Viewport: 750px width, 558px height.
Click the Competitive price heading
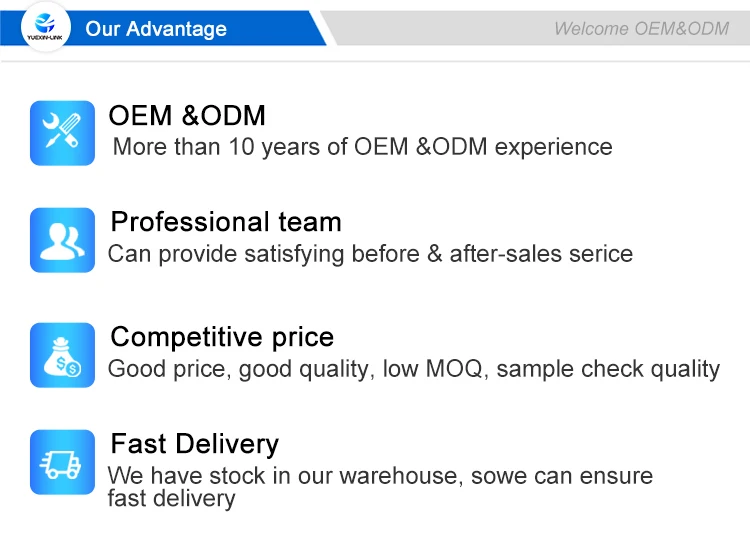[x=222, y=337]
